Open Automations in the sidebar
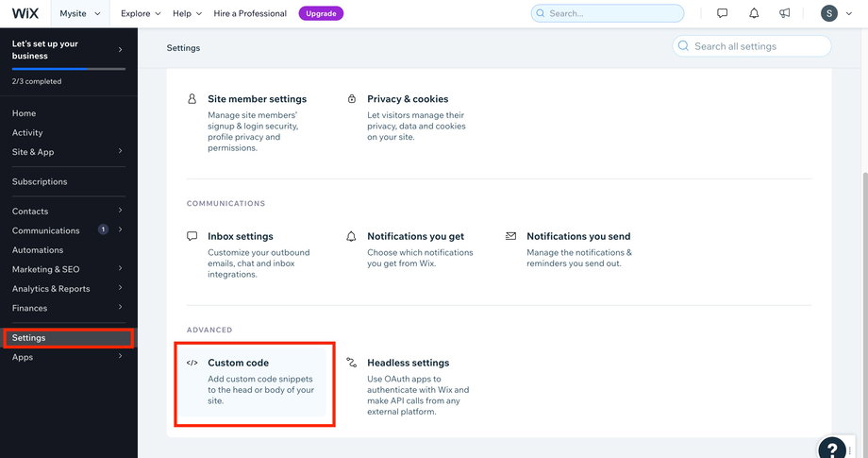This screenshot has width=868, height=458. pos(38,250)
